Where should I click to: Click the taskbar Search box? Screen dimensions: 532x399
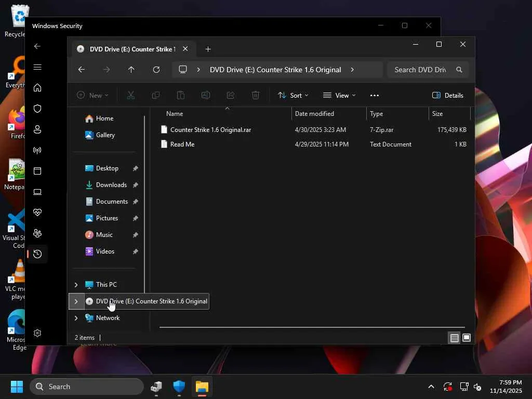pyautogui.click(x=87, y=387)
